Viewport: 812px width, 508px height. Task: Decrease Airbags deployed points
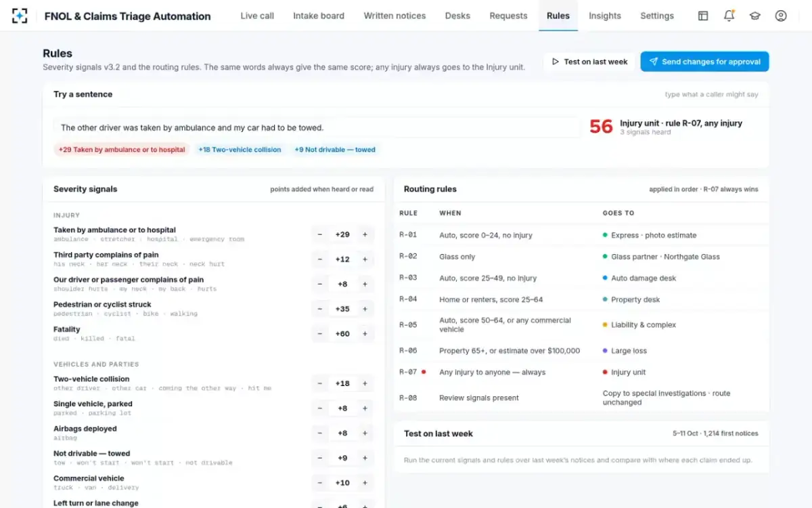click(320, 433)
